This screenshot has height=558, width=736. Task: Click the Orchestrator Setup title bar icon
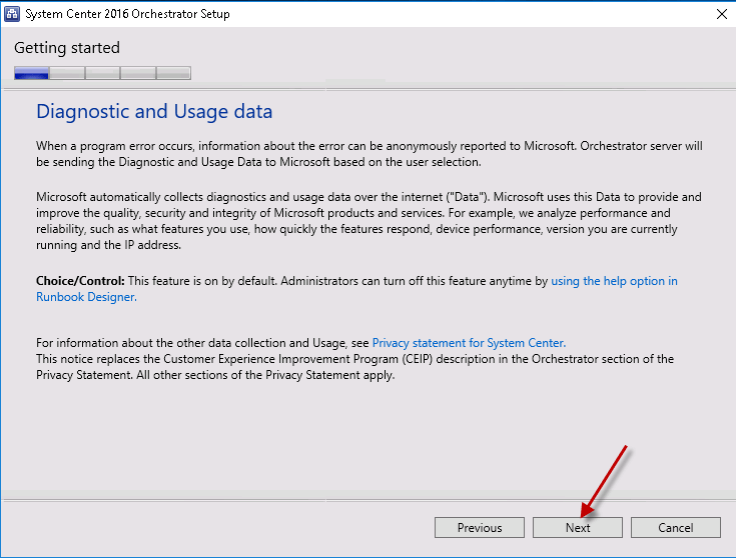pos(14,14)
